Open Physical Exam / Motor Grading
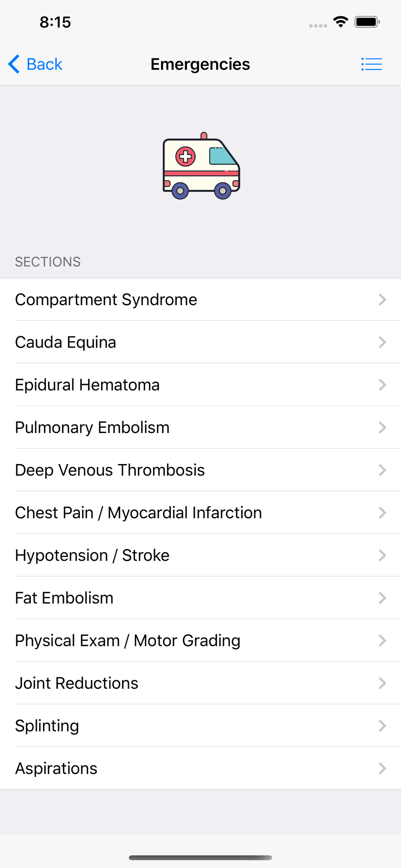Screen dimensions: 401x868 (x=200, y=640)
